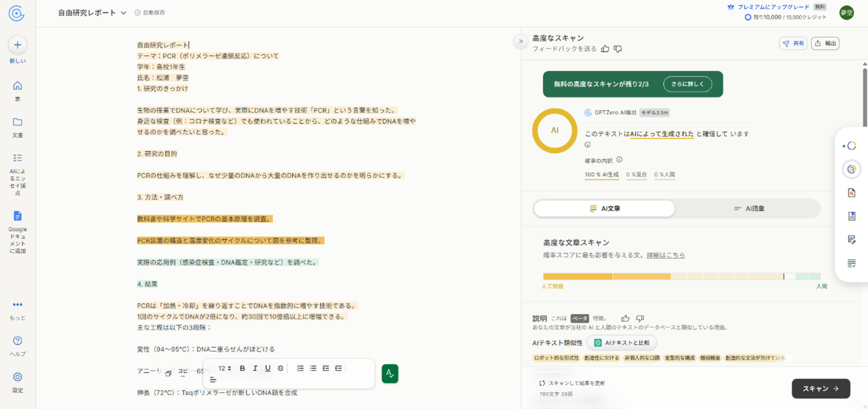This screenshot has height=409, width=868.
Task: Select the AI文章 tab
Action: pyautogui.click(x=604, y=209)
